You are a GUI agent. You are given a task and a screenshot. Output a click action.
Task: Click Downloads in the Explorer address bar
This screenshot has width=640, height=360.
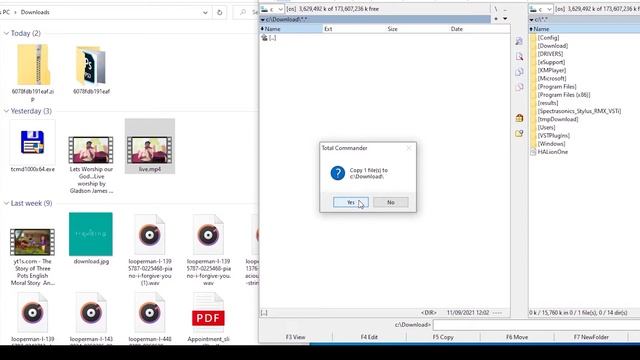[35, 12]
